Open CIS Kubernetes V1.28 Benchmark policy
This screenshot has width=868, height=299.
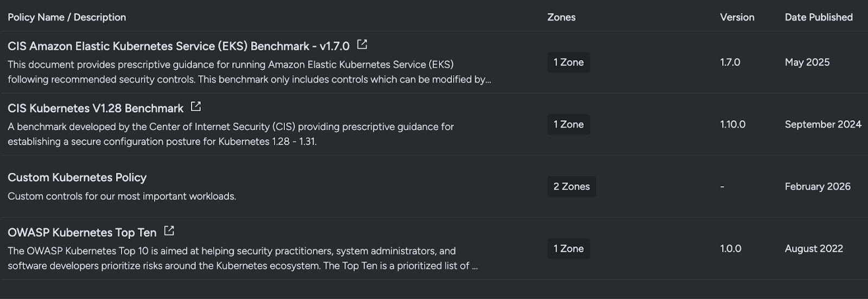95,108
